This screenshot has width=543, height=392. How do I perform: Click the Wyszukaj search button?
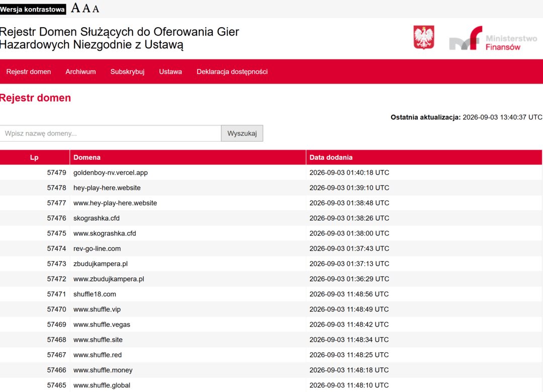(242, 133)
